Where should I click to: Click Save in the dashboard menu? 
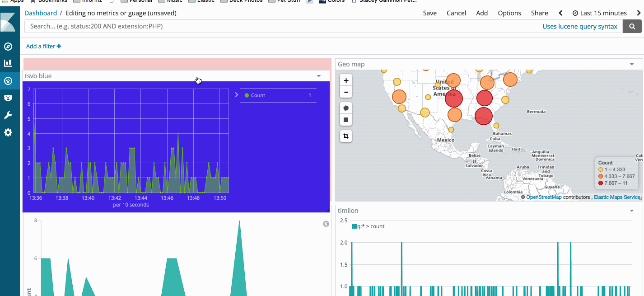coord(430,13)
